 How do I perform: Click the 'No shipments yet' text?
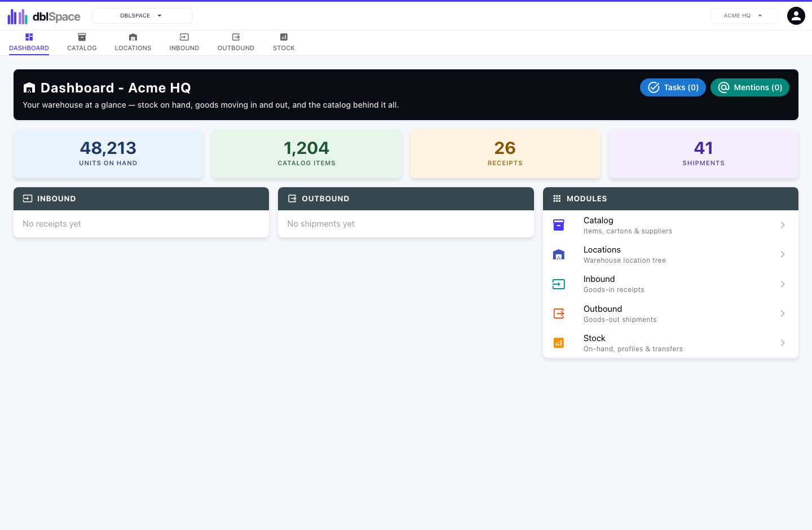321,224
